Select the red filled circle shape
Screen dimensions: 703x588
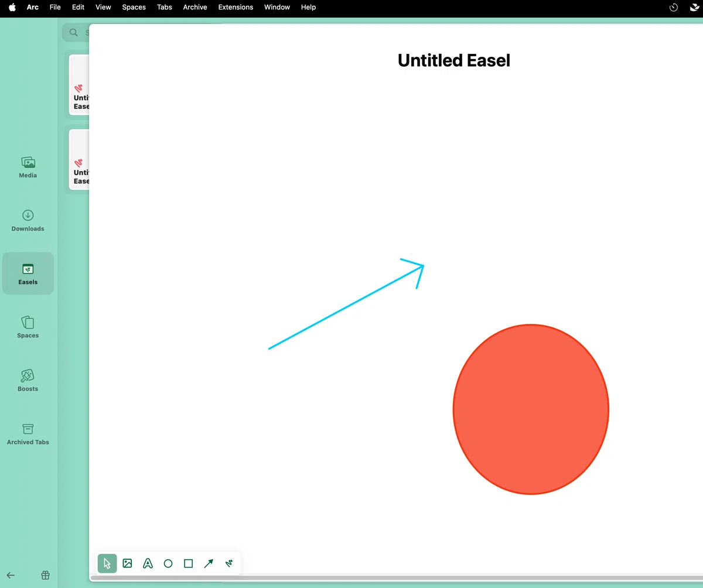pos(531,409)
